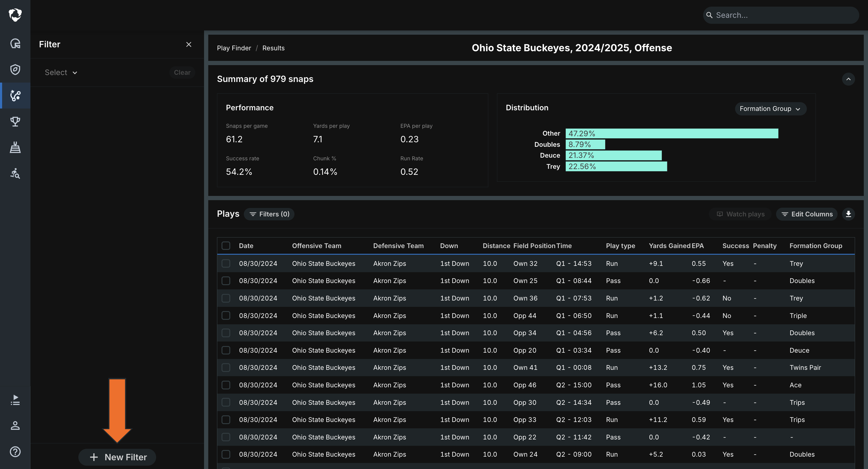The width and height of the screenshot is (868, 469).
Task: Check the first play row at Q1 - 14:53
Action: tap(226, 263)
